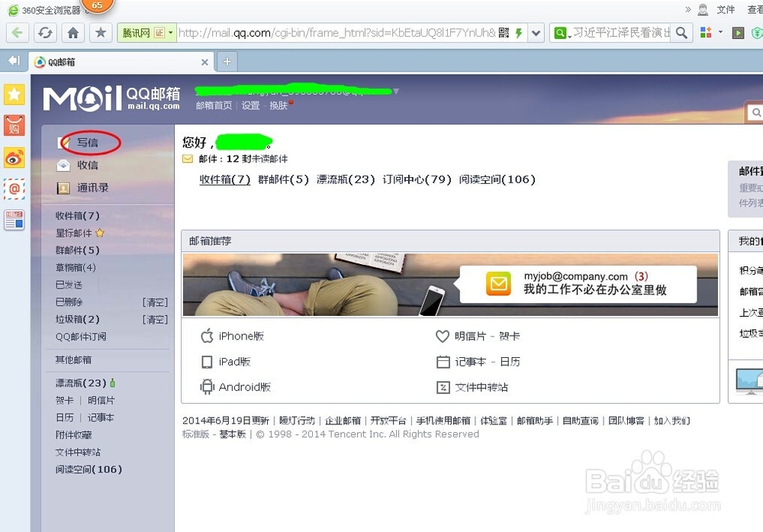Click 订阅中心(79) in the greeting area
Viewport: 763px width, 532px height.
[x=417, y=179]
